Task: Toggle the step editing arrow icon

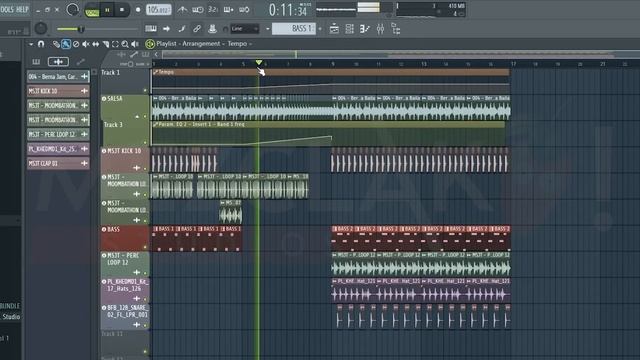Action: (166, 29)
